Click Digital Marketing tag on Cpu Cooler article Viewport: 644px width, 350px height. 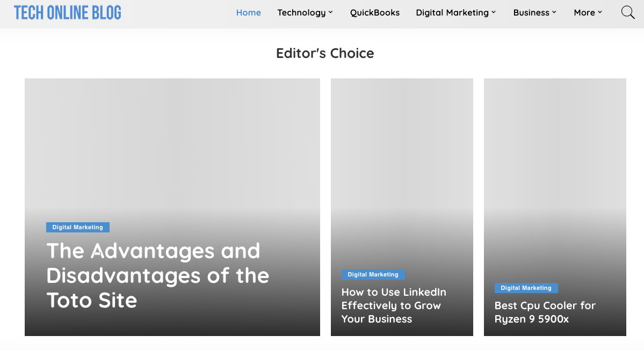526,288
